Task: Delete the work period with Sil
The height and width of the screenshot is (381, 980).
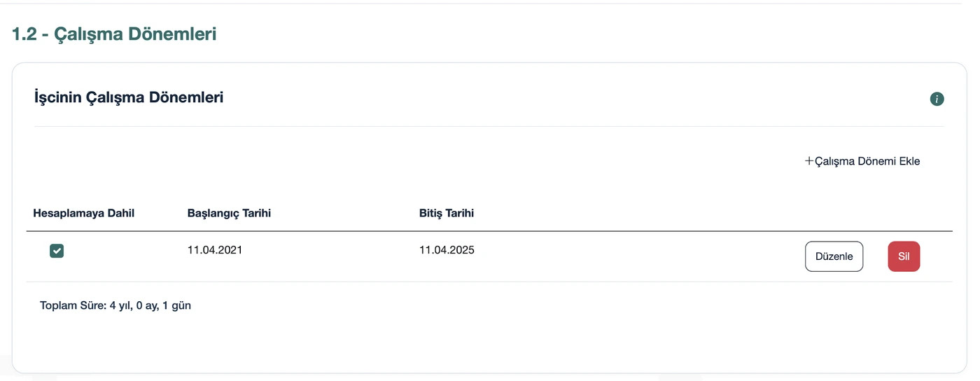Action: (904, 256)
